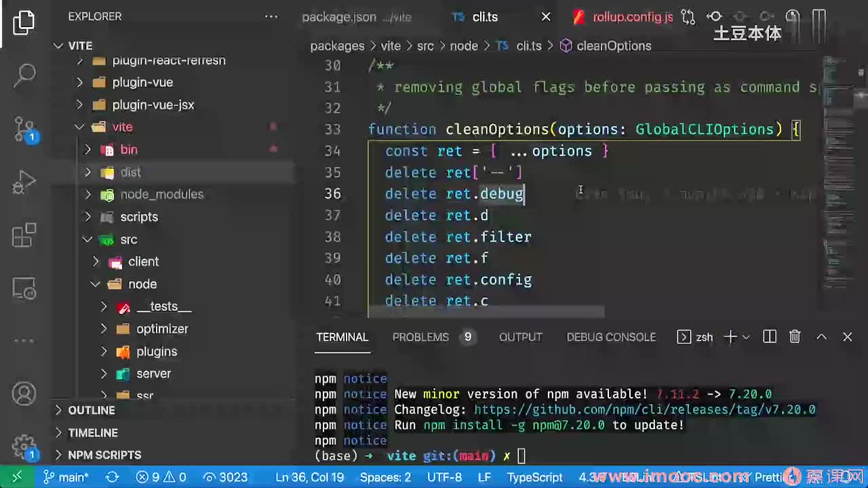
Task: Open the npm changelog GitHub link in terminal
Action: pos(645,409)
